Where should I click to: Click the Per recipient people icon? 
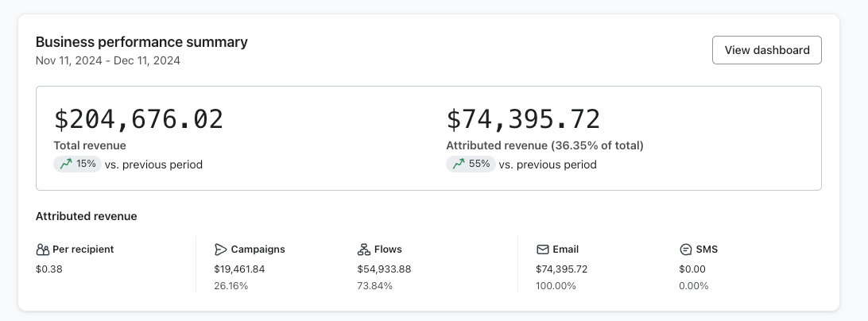[43, 249]
